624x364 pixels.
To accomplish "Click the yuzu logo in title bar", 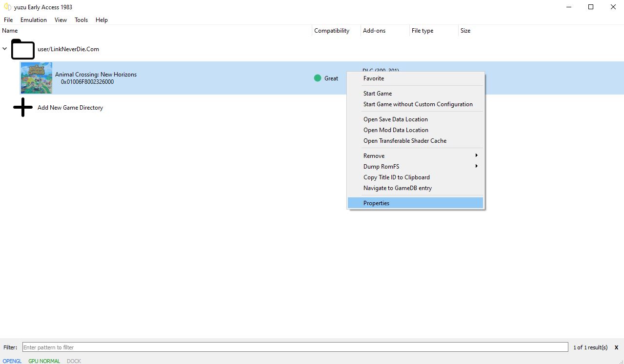I will 7,7.
